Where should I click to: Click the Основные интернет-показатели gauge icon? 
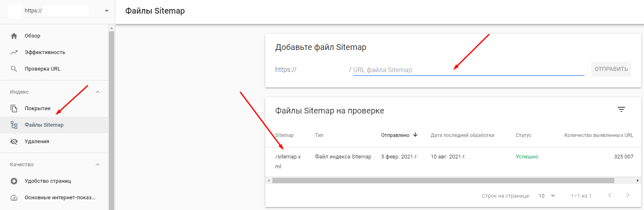[x=14, y=198]
